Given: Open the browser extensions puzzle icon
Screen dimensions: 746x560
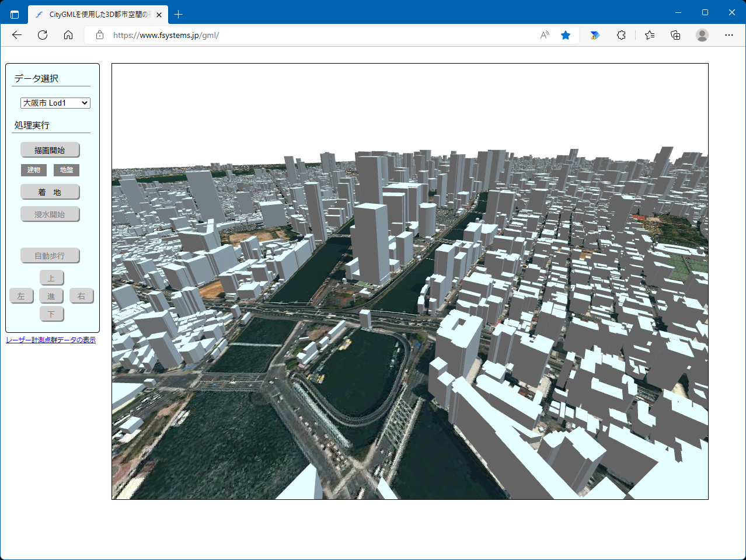Looking at the screenshot, I should 621,35.
